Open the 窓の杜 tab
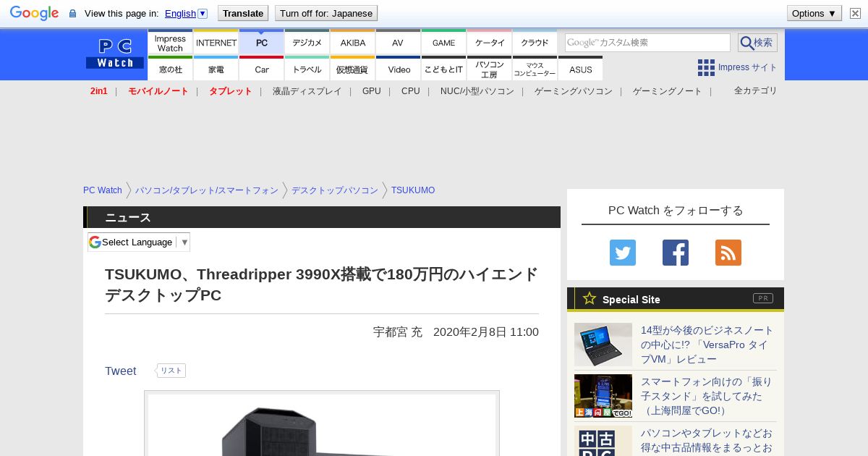Screen dimensions: 868x456 tap(170, 69)
